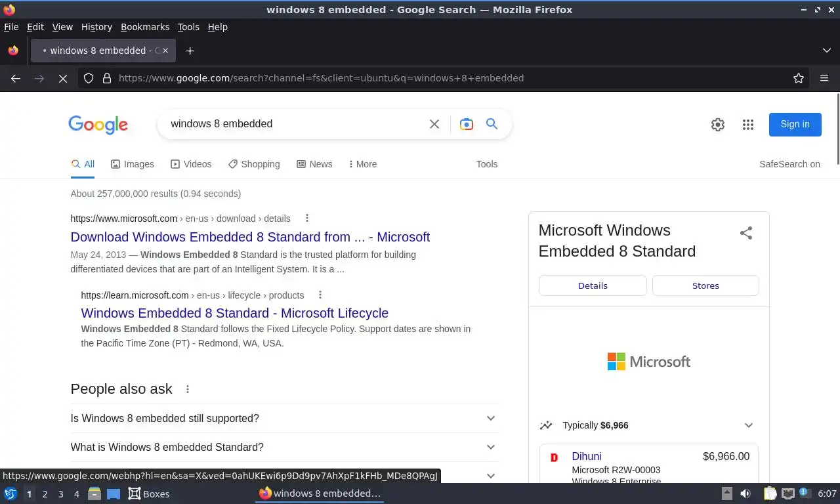The width and height of the screenshot is (840, 504).
Task: Switch to workspace 2 in the taskbar
Action: pos(45,494)
